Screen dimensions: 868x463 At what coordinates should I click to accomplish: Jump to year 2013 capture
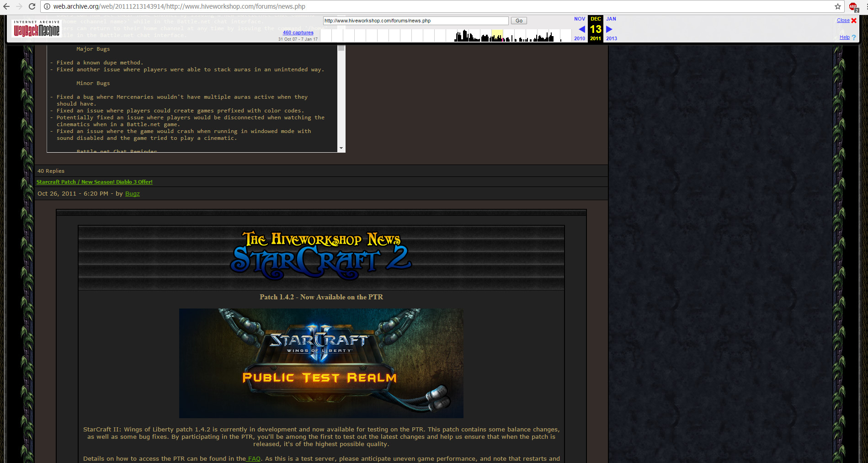click(x=612, y=38)
